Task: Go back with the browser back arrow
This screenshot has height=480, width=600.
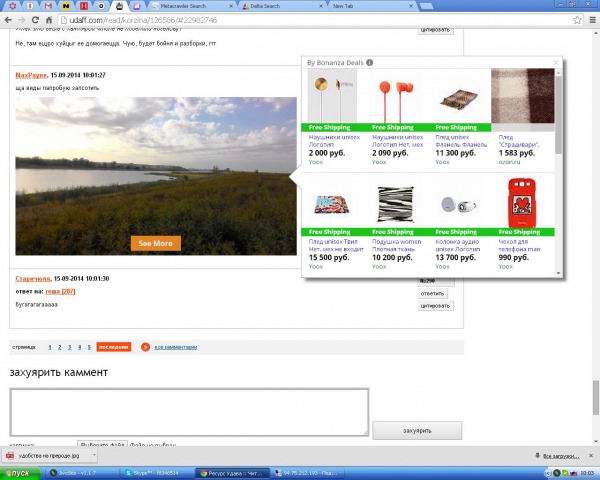Action: (8, 20)
